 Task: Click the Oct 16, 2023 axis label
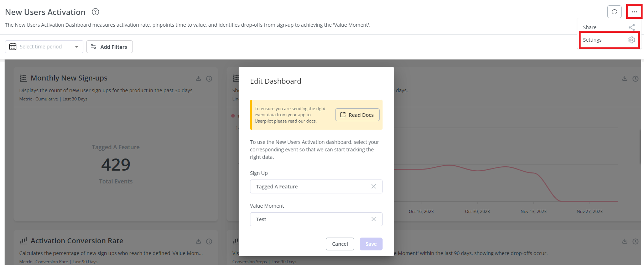click(421, 212)
